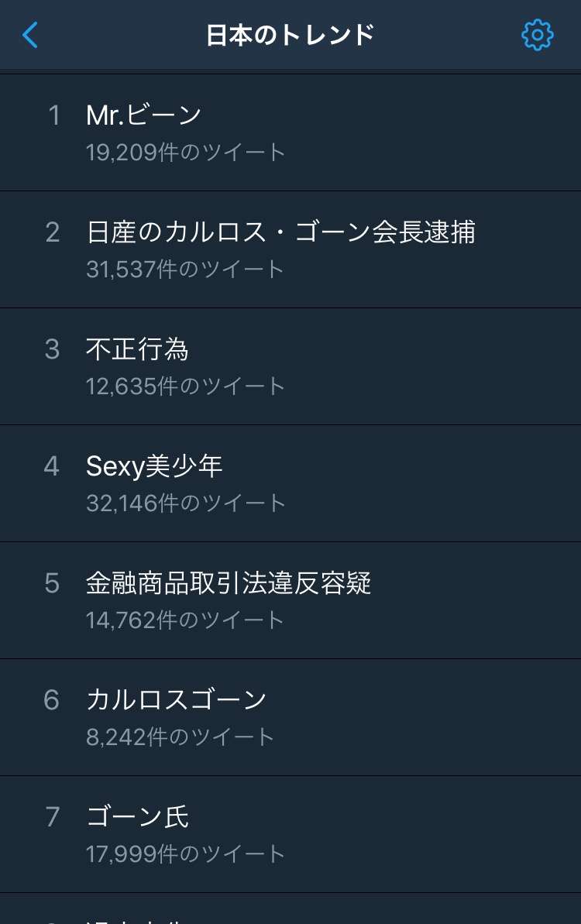
Task: Tap rank number 7 beside ゴーン氏
Action: tap(53, 817)
